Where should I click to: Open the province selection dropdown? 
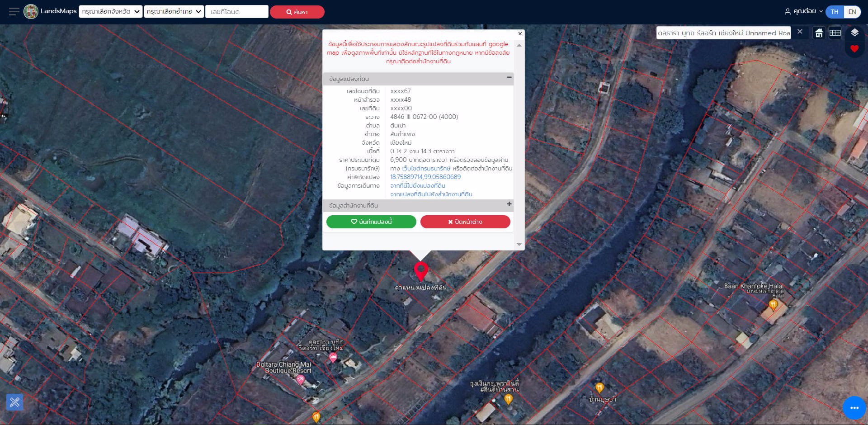point(111,12)
